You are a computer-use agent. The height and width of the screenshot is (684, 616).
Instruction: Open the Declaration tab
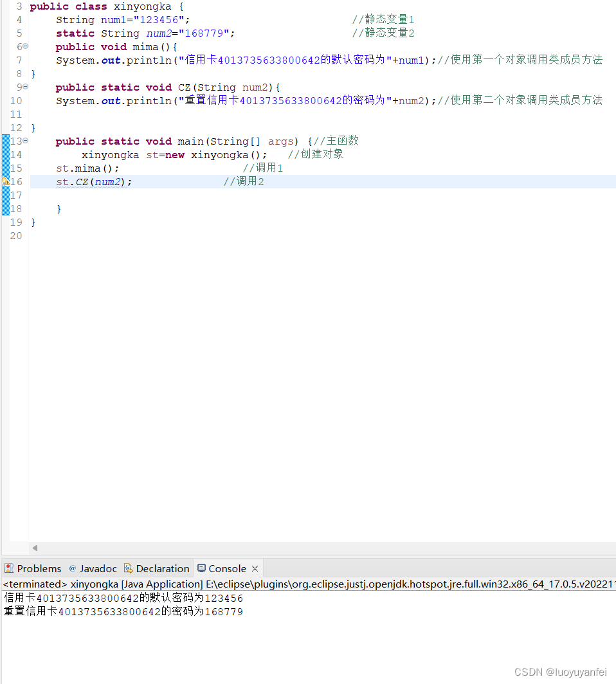[x=157, y=568]
